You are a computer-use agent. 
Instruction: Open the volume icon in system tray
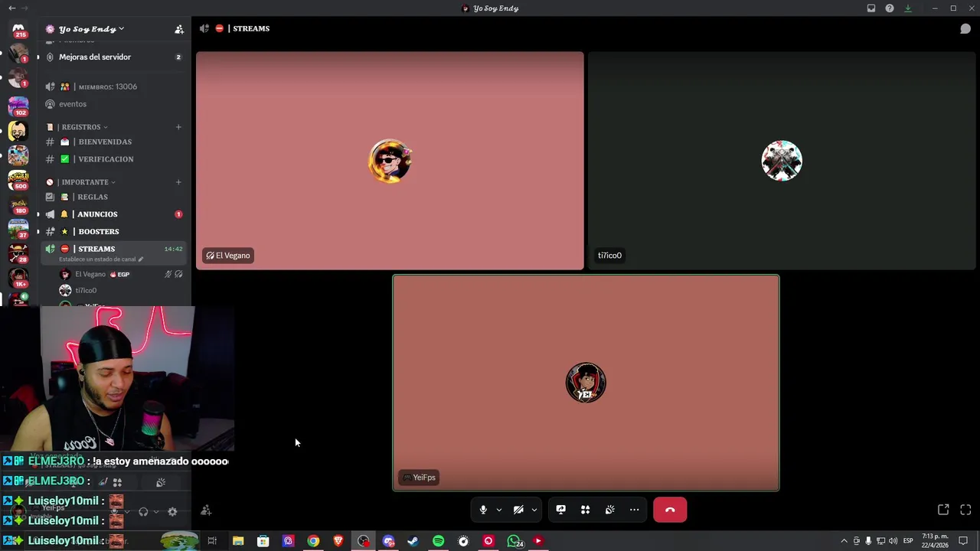tap(893, 541)
